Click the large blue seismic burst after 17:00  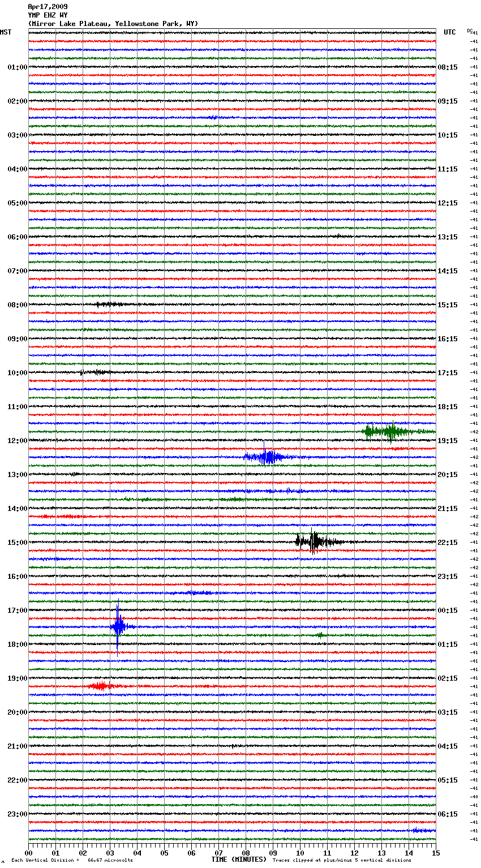118,626
